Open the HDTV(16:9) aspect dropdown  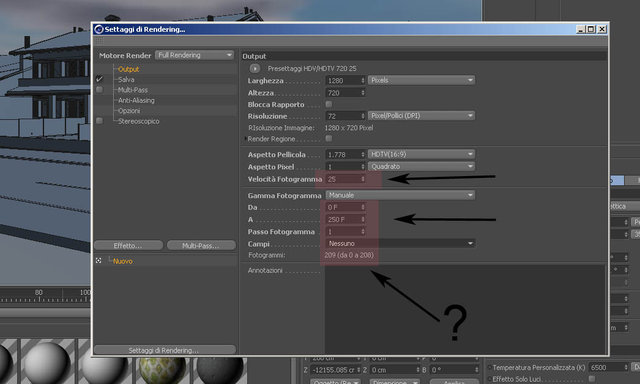point(422,154)
